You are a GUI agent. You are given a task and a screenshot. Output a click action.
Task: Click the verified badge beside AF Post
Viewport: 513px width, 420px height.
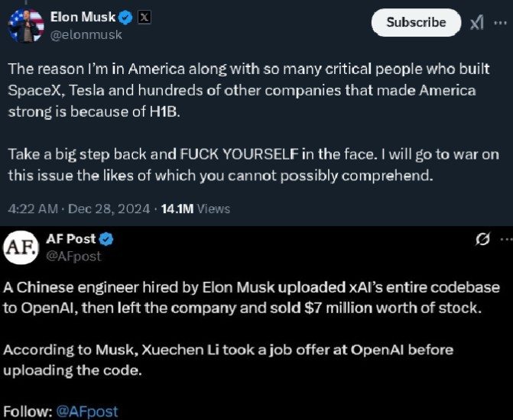(106, 239)
